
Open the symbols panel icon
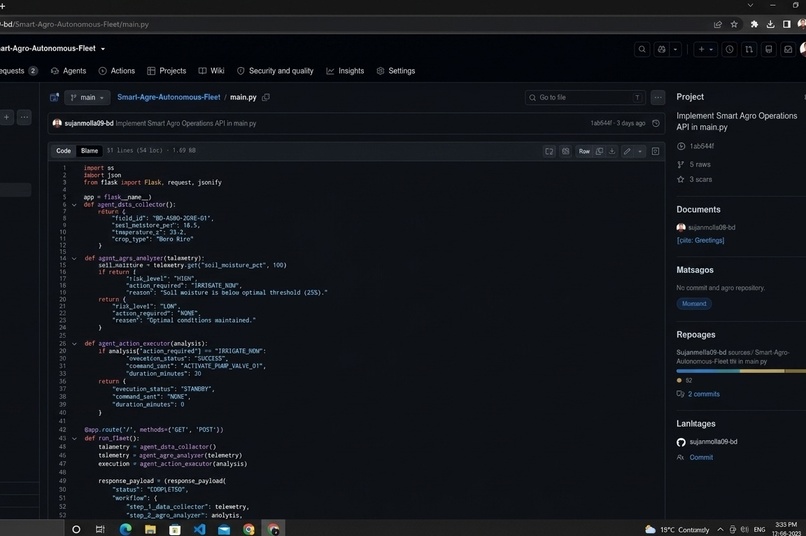(655, 151)
